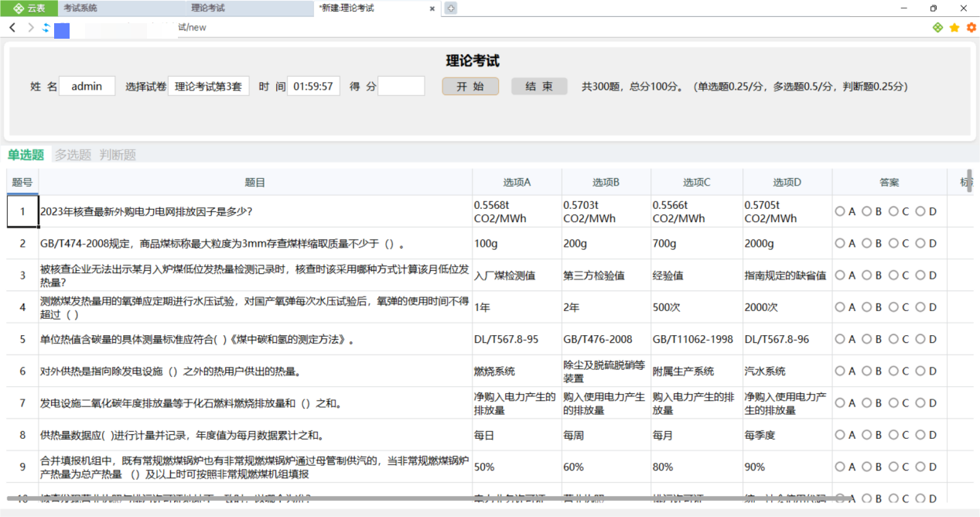Select answer C for question 3
This screenshot has height=517, width=980.
[893, 275]
